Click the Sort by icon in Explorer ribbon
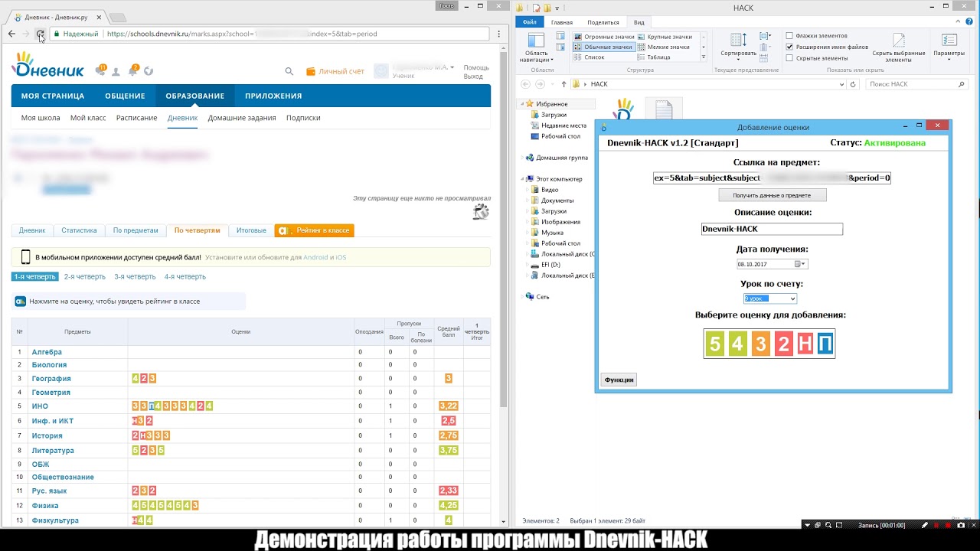Screen dimensions: 980x551 pos(738,41)
